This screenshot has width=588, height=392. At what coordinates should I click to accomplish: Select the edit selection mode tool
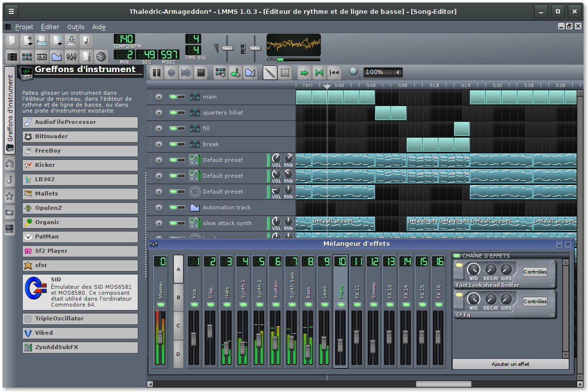(285, 73)
